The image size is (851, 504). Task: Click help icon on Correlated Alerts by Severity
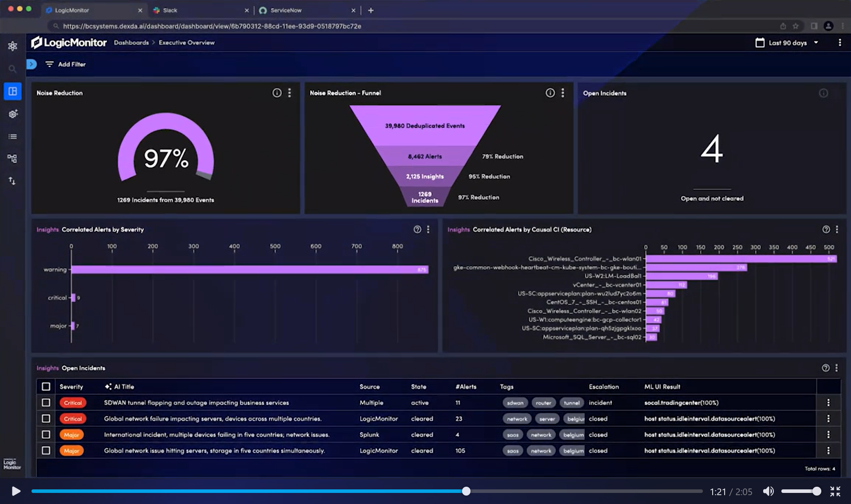tap(417, 229)
